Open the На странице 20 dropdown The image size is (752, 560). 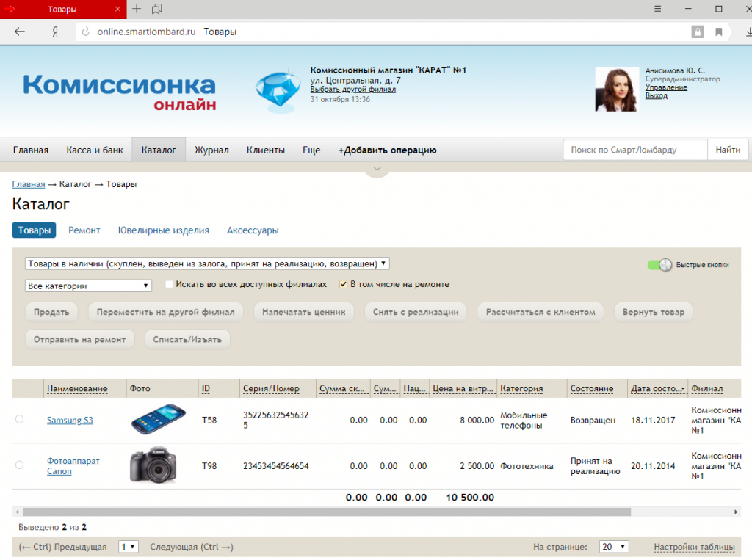pyautogui.click(x=614, y=547)
